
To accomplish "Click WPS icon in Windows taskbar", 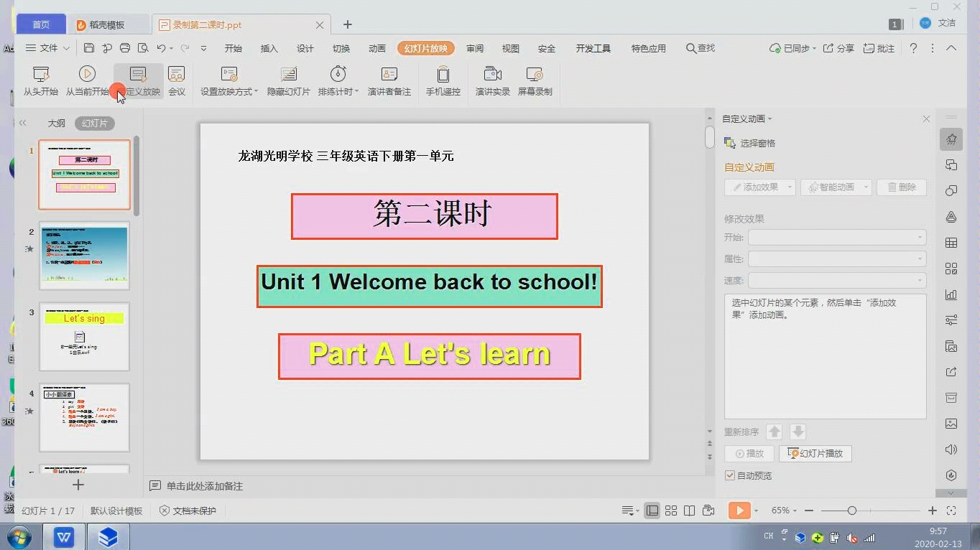I will click(64, 536).
